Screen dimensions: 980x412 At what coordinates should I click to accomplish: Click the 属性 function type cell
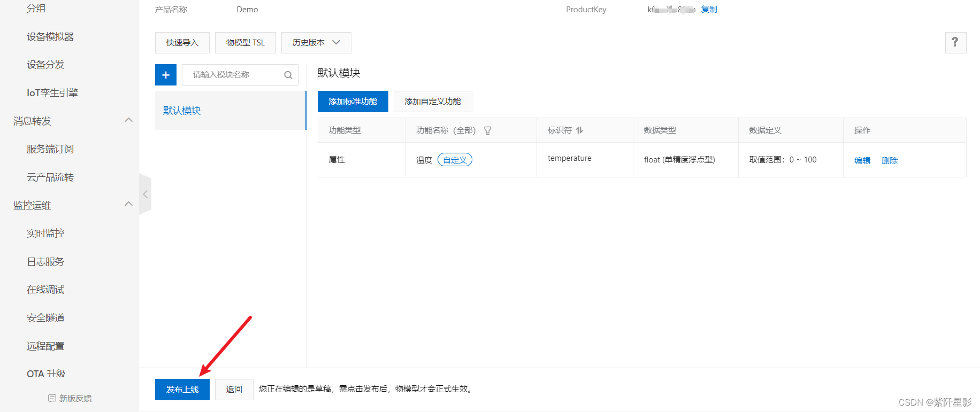pyautogui.click(x=337, y=160)
